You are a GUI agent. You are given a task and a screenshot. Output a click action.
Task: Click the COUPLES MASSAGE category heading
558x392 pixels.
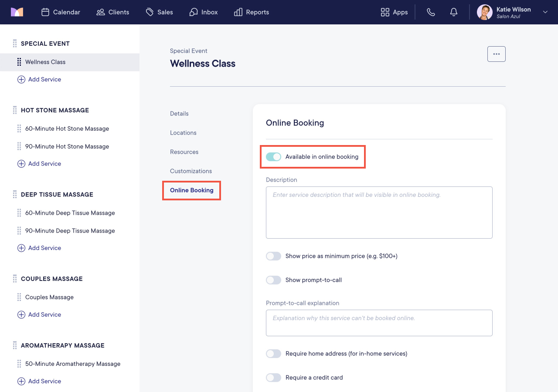coord(52,279)
